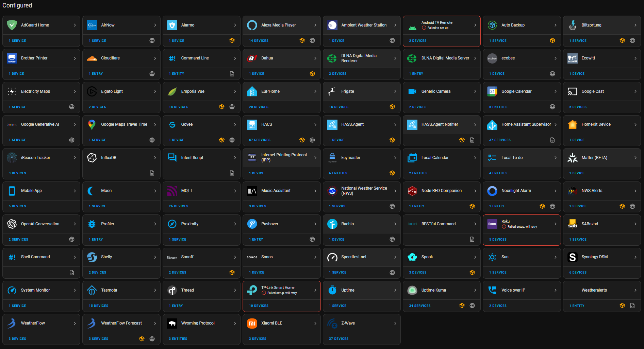Screen dimensions: 644x349
Task: Open the 67 SERVICES link on HACS
Action: 260,140
